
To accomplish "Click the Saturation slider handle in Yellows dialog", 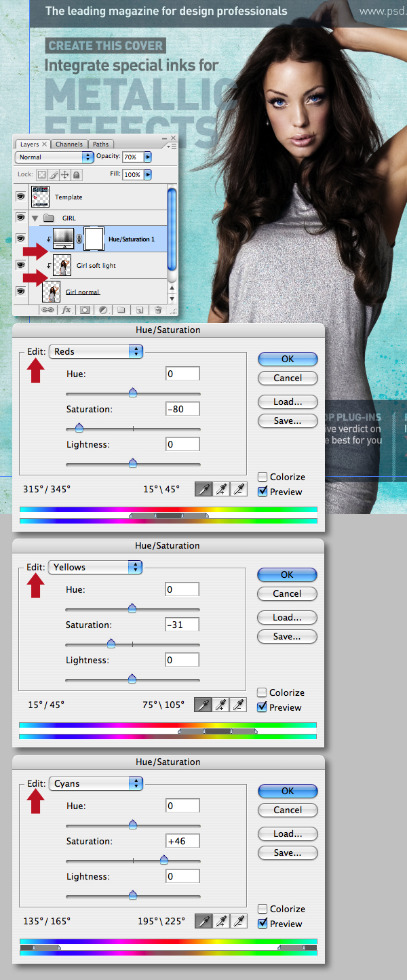I will coord(111,643).
